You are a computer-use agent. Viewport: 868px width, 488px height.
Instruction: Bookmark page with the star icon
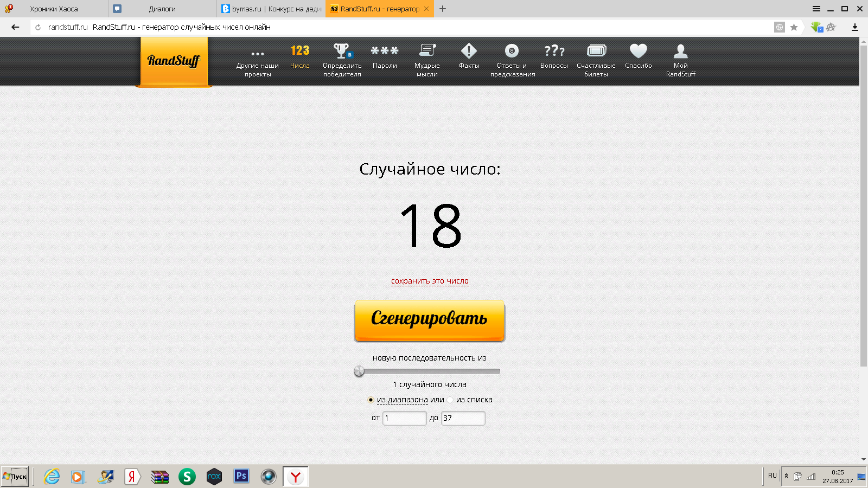click(794, 27)
